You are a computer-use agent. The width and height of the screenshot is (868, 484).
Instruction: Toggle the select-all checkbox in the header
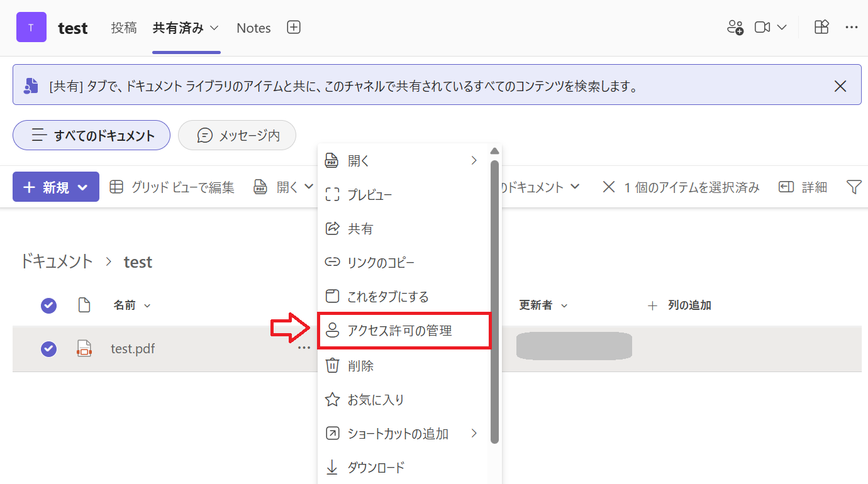(48, 305)
